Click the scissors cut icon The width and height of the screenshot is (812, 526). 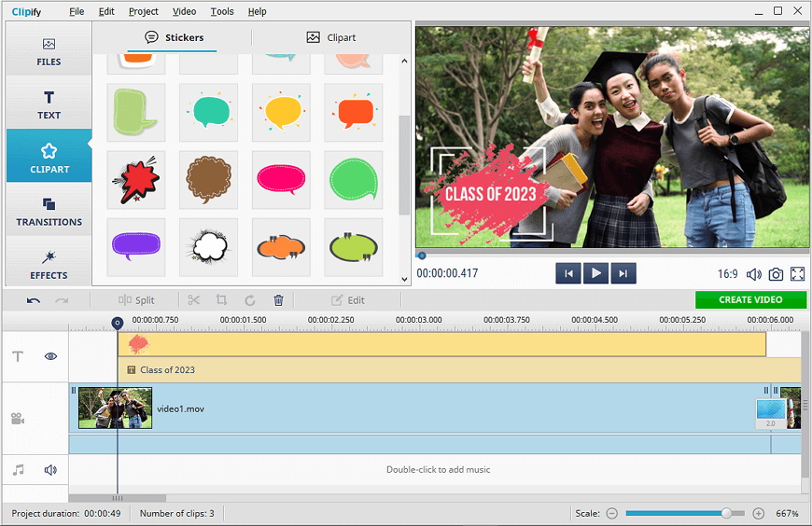[194, 300]
